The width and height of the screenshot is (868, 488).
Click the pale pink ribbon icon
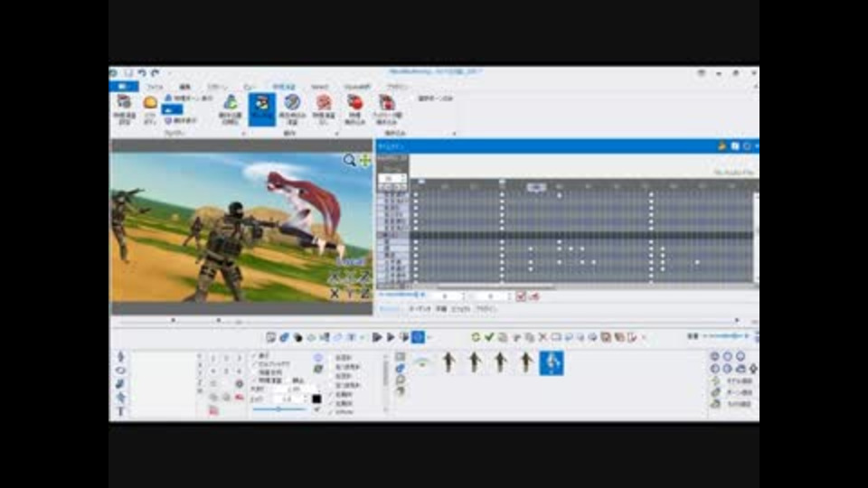(324, 108)
